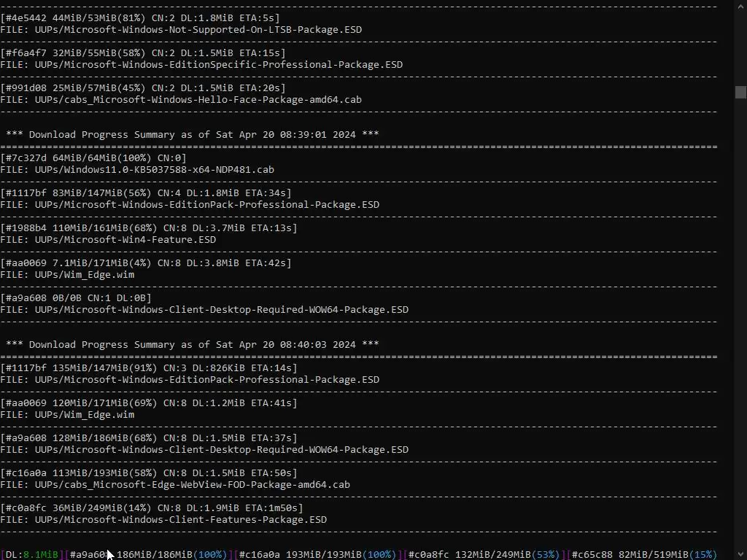
Task: Select Microsoft-Win4-Feature.ESD file line
Action: pos(108,240)
